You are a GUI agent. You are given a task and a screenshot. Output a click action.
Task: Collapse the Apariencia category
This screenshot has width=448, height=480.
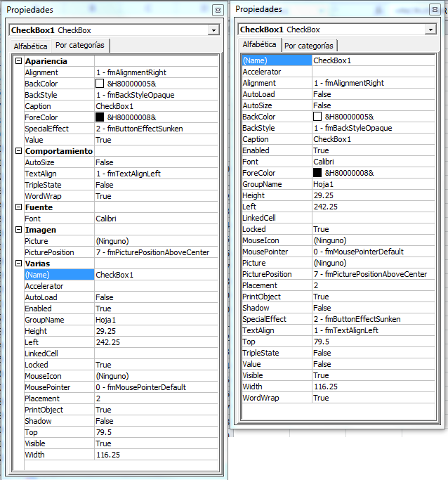pyautogui.click(x=19, y=61)
